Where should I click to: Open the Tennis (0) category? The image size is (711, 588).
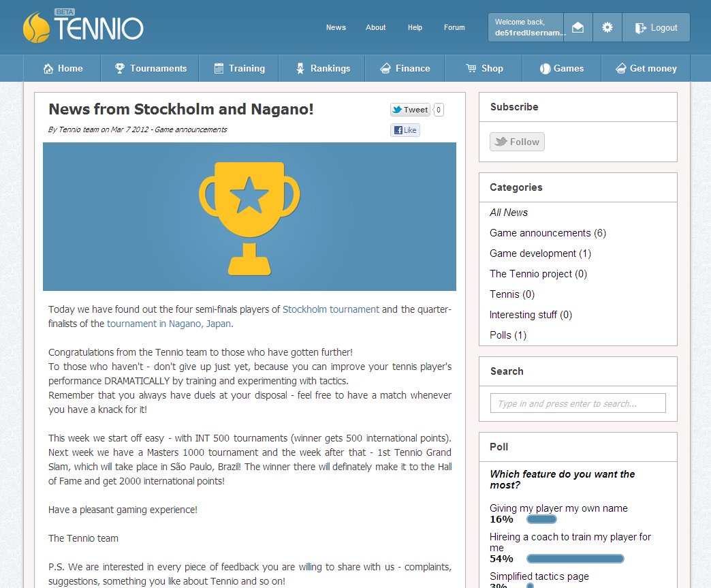pos(512,294)
